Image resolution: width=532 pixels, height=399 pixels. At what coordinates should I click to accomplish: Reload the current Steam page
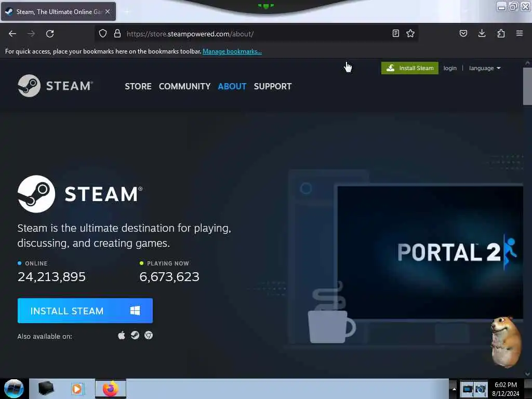50,34
